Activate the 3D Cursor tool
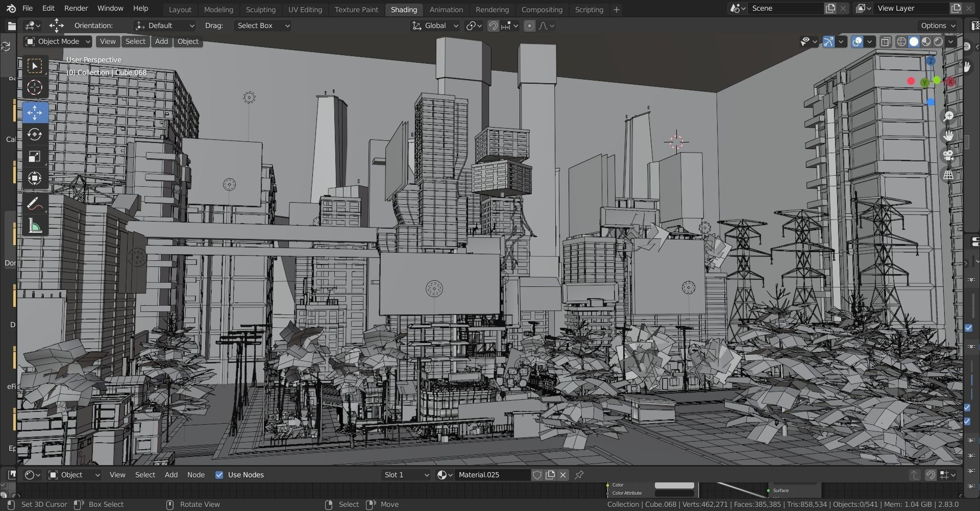 click(35, 88)
